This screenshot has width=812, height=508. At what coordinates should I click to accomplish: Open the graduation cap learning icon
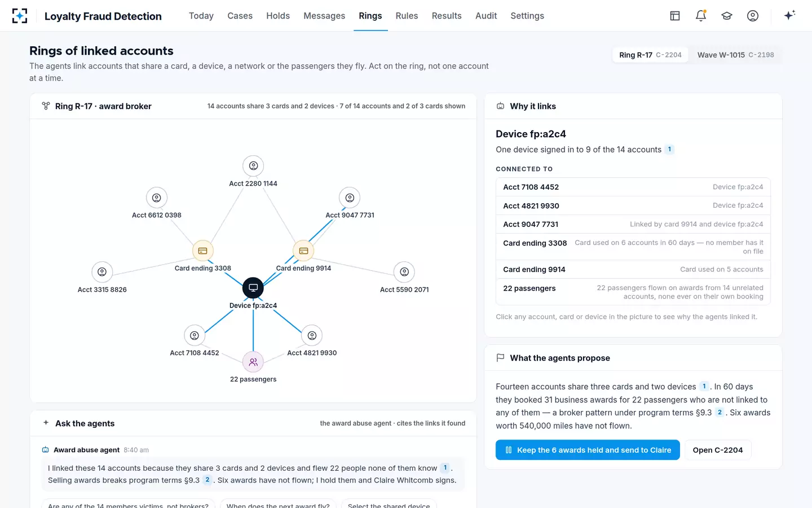[727, 16]
